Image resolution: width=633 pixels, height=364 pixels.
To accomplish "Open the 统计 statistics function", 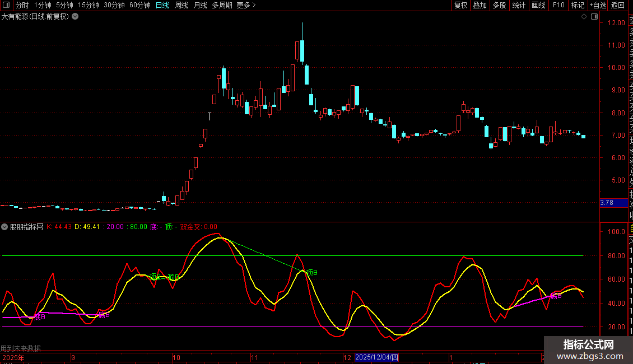I will (519, 5).
